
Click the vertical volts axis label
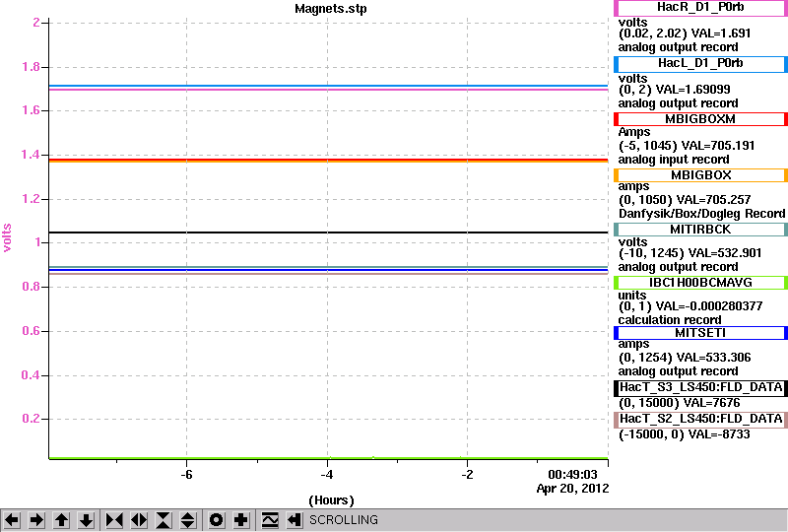point(7,237)
